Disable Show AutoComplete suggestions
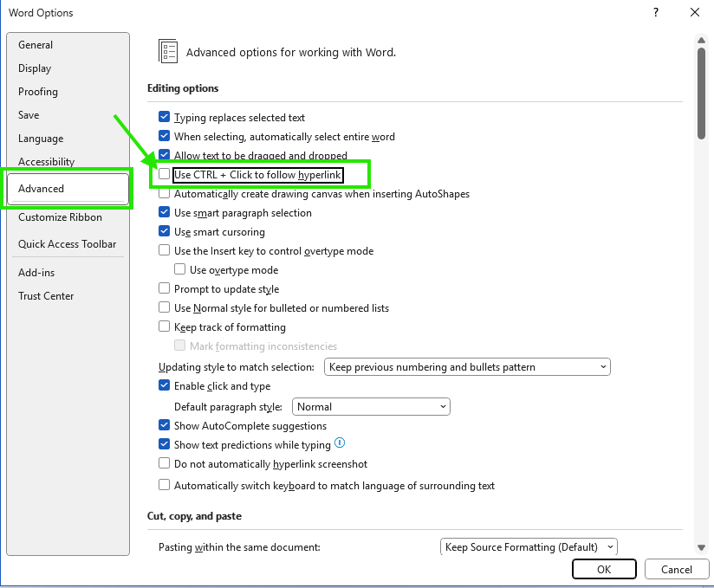 164,425
